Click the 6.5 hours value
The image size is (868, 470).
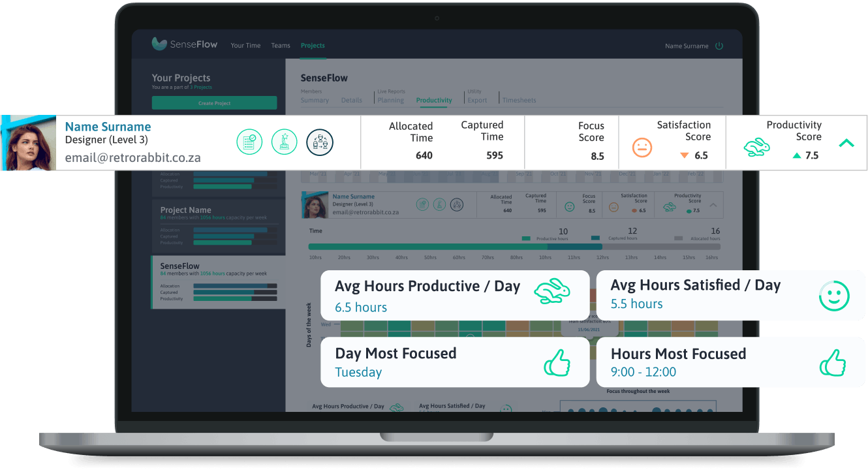tap(361, 307)
